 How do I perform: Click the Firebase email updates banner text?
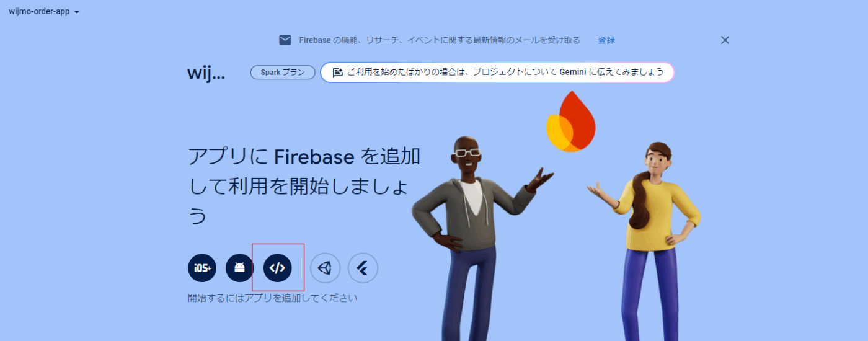440,40
